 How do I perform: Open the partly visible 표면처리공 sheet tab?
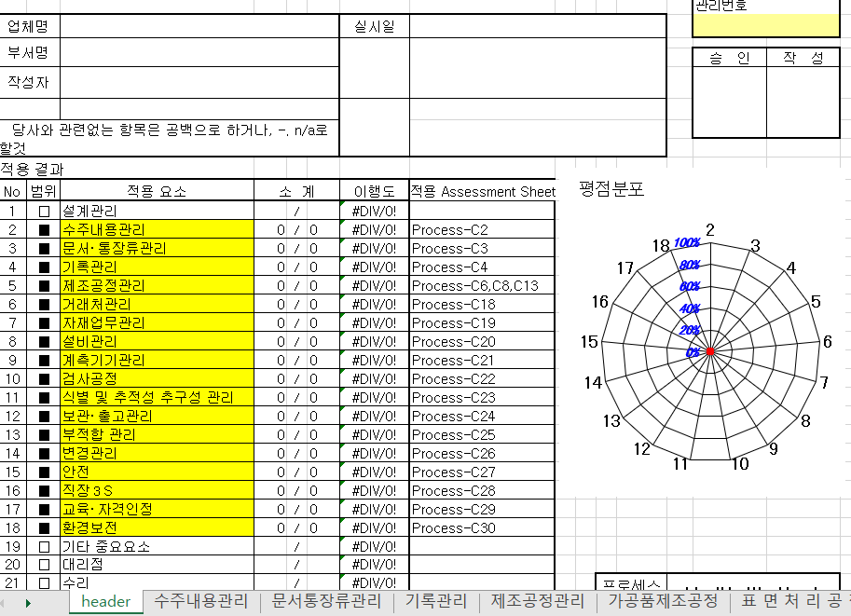(x=791, y=601)
